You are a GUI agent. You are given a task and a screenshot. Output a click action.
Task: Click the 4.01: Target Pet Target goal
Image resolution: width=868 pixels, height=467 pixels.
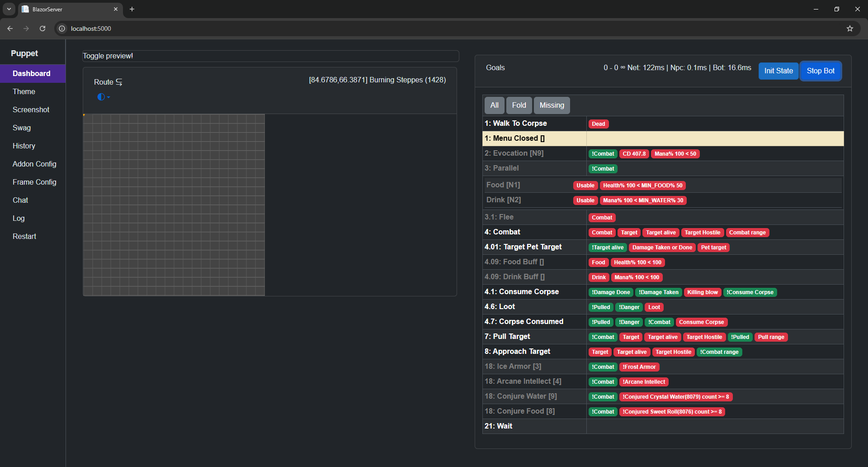[x=523, y=247]
